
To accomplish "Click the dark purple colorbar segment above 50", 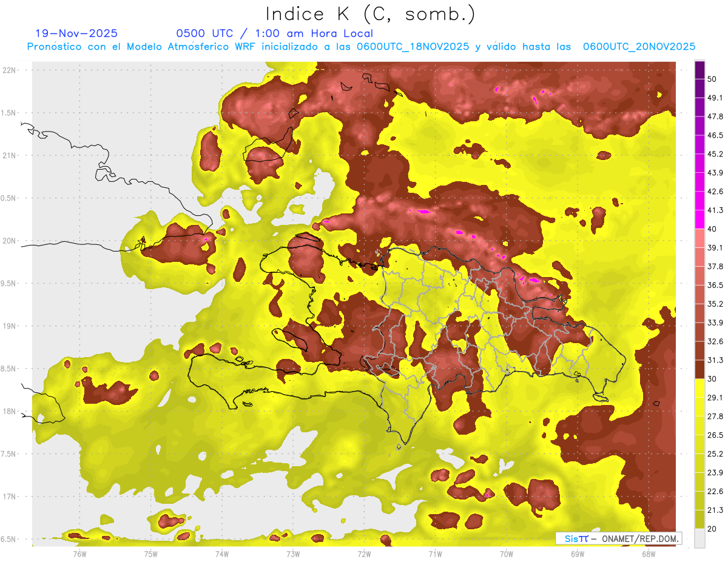I will 699,69.
